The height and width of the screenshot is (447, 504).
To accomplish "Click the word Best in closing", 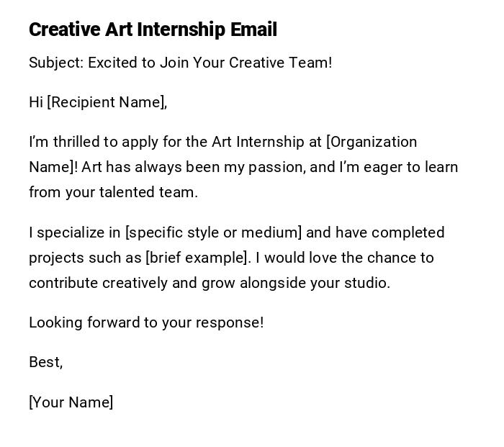I will (x=43, y=362).
